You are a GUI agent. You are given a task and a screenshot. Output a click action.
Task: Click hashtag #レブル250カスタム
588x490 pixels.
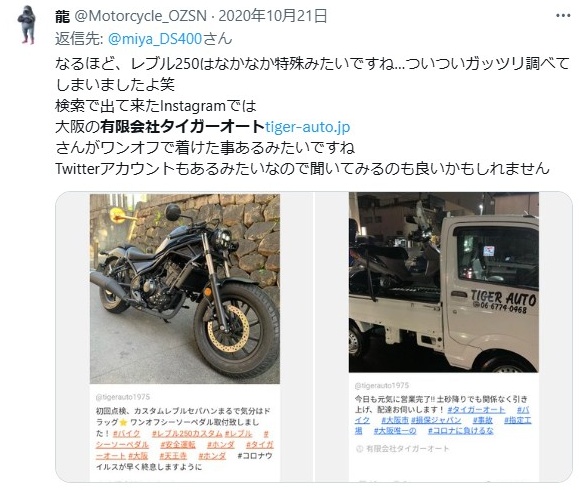coord(187,434)
